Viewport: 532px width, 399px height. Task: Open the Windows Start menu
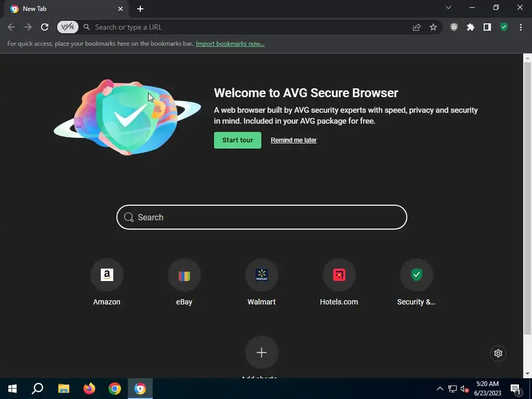pyautogui.click(x=12, y=389)
